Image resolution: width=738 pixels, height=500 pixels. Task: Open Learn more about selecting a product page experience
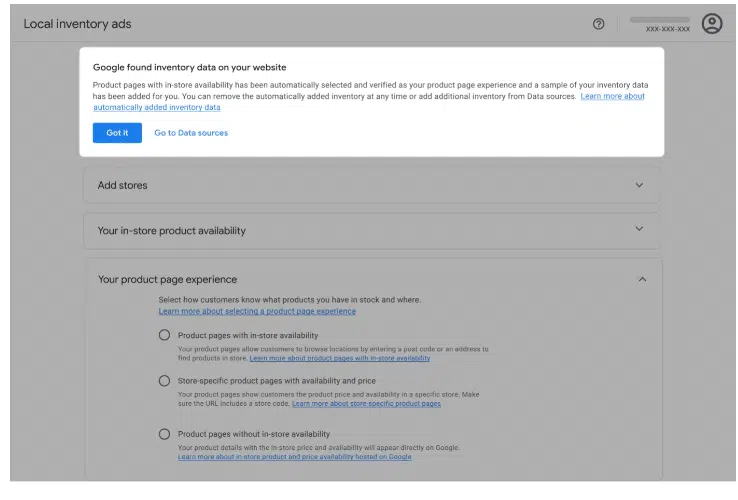coord(257,311)
